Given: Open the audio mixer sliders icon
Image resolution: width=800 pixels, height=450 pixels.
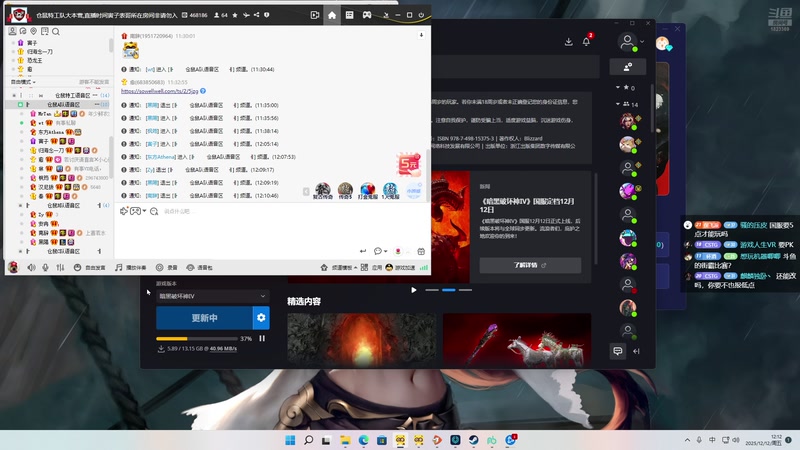Looking at the screenshot, I should point(60,267).
